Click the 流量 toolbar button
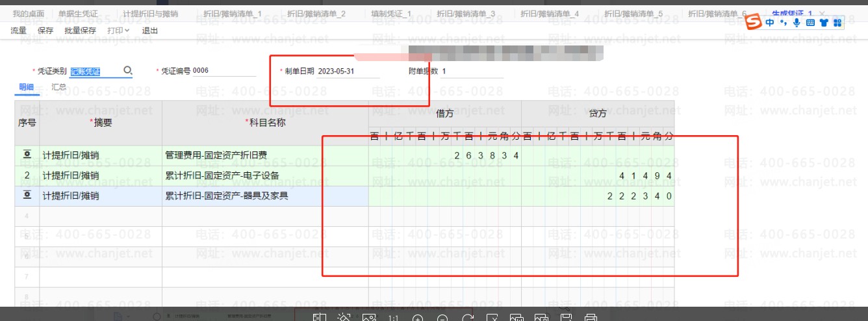 18,31
